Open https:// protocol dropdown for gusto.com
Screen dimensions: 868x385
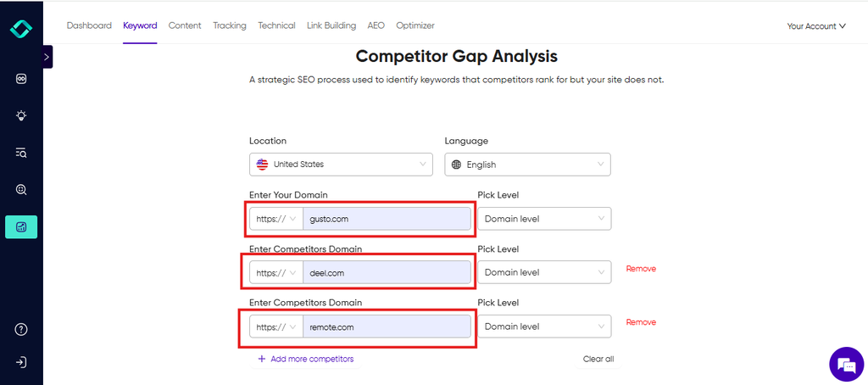[x=276, y=219]
